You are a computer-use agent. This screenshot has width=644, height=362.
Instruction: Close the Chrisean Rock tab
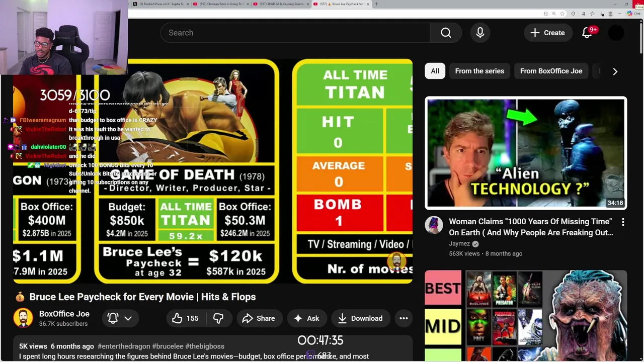click(248, 4)
